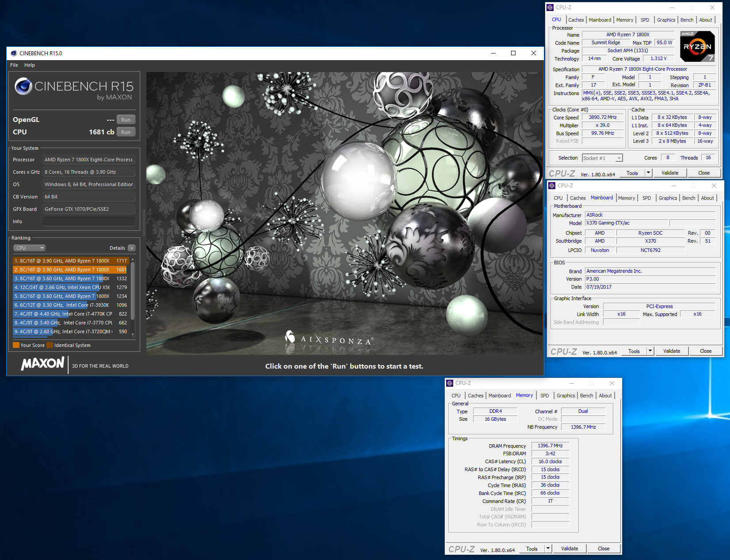Click Tools button in Memory CPU-Z window
This screenshot has height=560, width=730.
[532, 549]
